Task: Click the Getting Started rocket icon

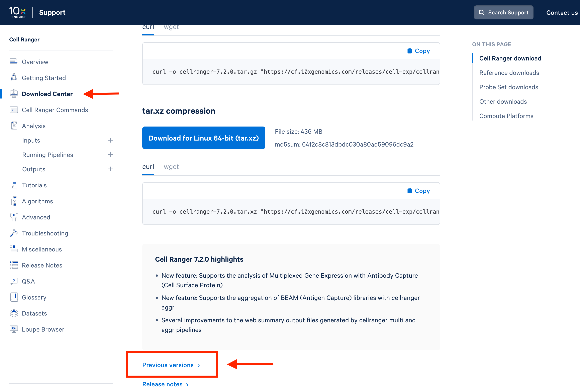Action: click(14, 78)
